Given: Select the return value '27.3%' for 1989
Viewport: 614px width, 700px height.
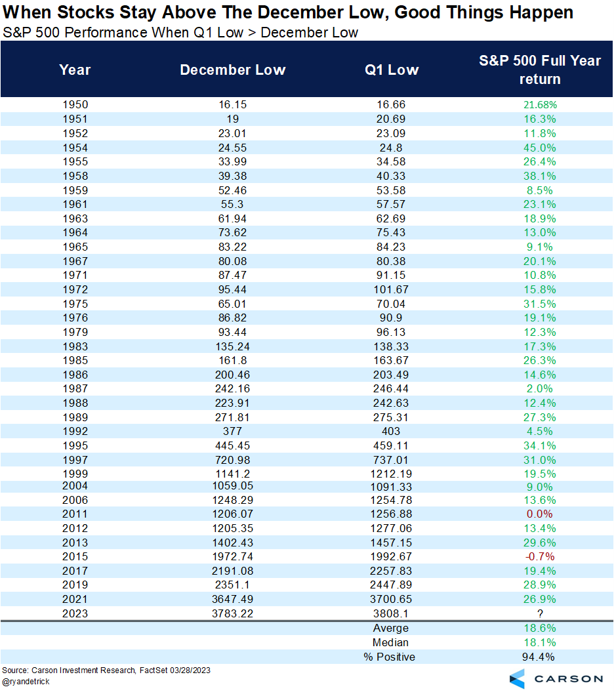Looking at the screenshot, I should click(x=540, y=417).
